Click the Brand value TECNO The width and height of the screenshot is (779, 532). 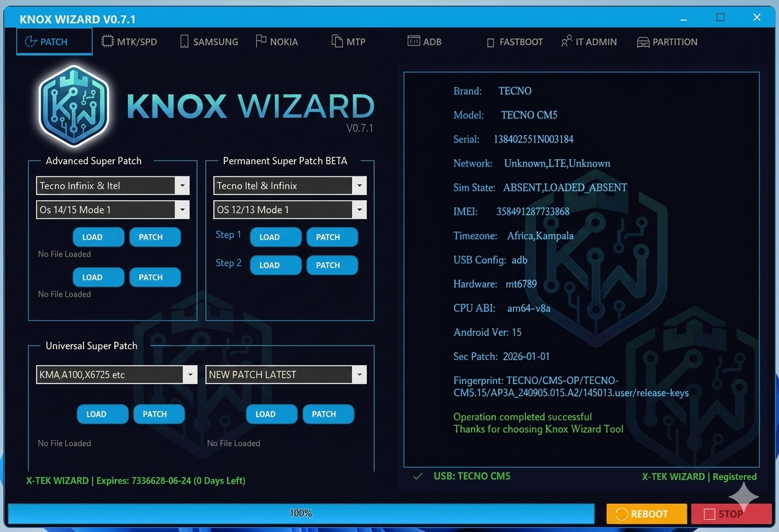(x=515, y=91)
